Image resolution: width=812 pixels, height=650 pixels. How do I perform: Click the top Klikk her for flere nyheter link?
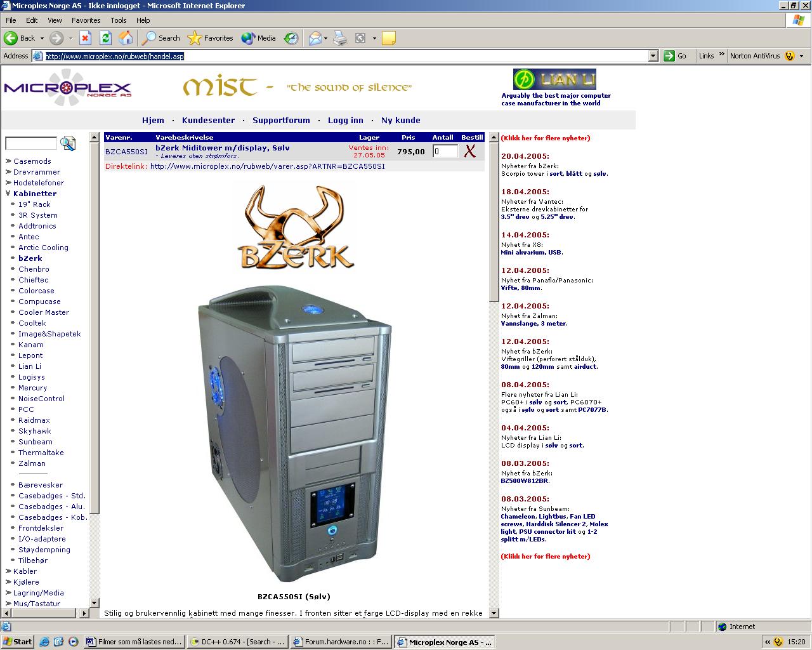[546, 138]
